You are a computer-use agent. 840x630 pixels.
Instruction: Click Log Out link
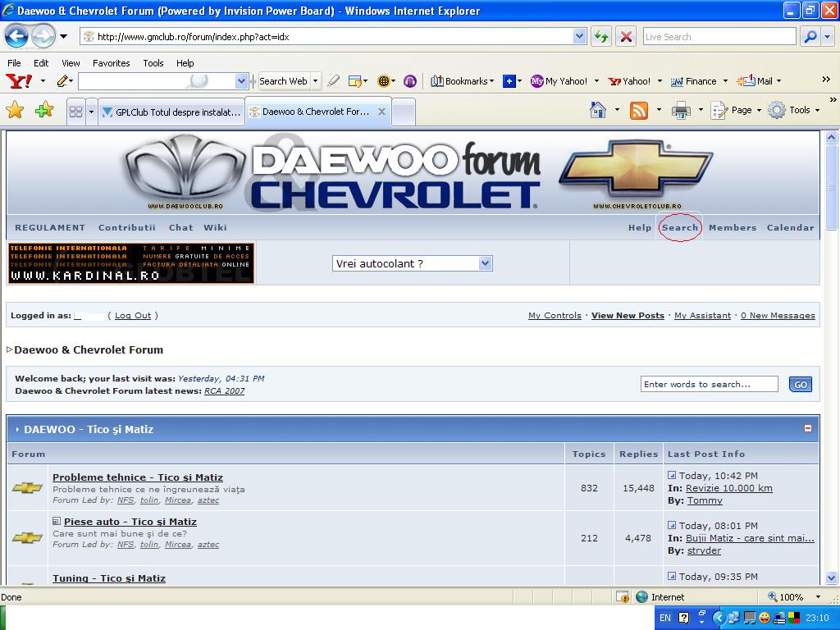pyautogui.click(x=133, y=316)
